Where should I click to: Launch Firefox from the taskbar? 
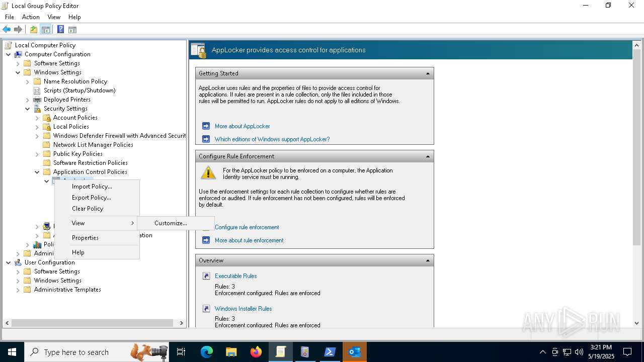pos(256,352)
